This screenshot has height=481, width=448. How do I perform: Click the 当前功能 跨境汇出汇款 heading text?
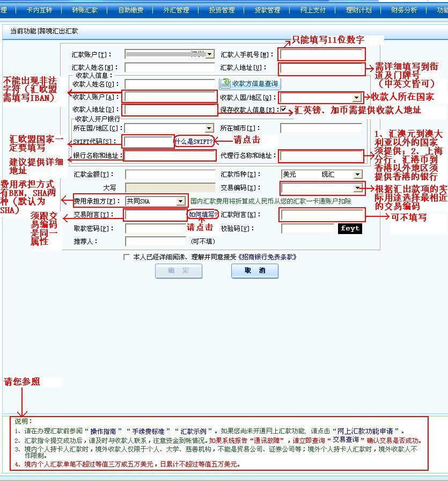[44, 31]
